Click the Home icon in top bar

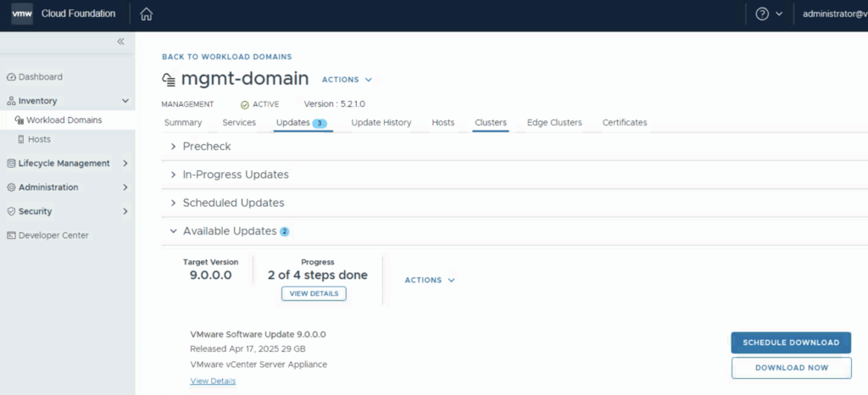pos(147,14)
